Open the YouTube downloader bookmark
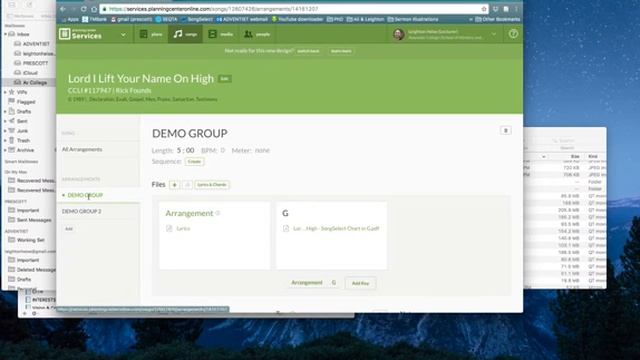The width and height of the screenshot is (640, 360). 298,19
